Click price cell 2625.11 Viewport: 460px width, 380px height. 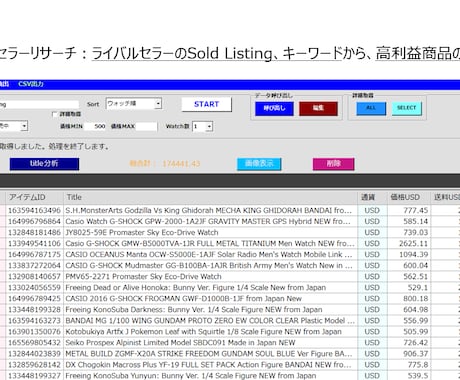pos(409,243)
